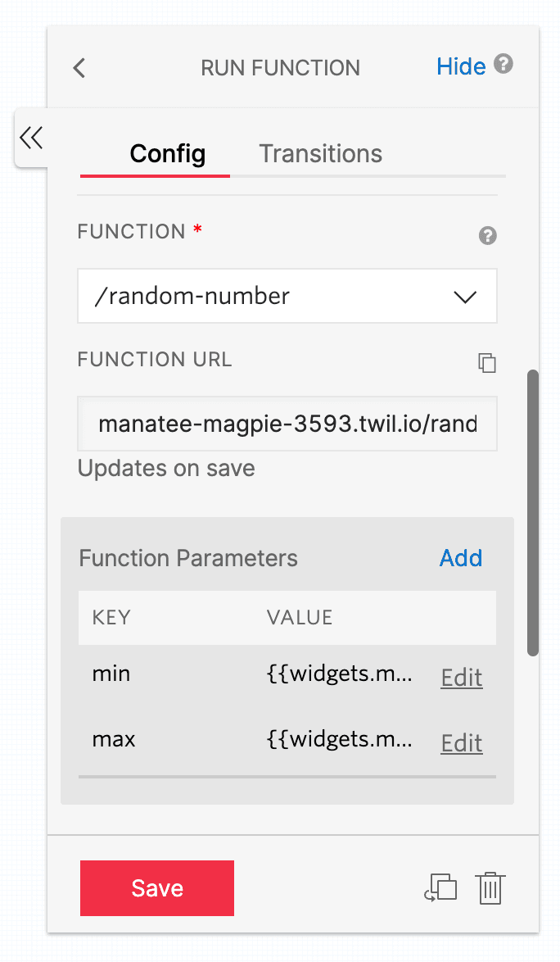Viewport: 560px width, 962px height.
Task: Collapse the panel with the double-chevron icon
Action: click(31, 138)
